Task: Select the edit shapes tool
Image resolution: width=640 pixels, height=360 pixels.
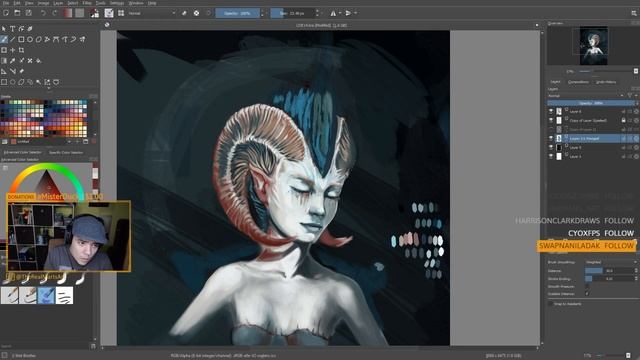Action: [x=21, y=29]
